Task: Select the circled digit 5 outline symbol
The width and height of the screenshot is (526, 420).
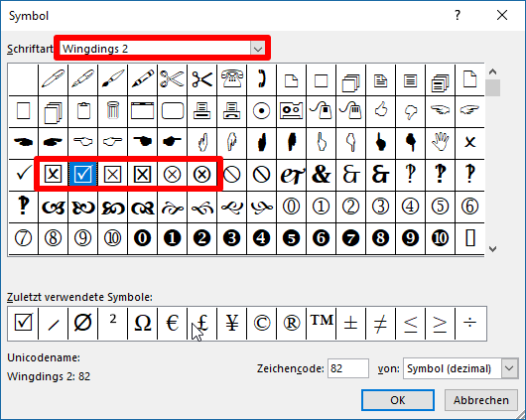Action: [x=440, y=206]
